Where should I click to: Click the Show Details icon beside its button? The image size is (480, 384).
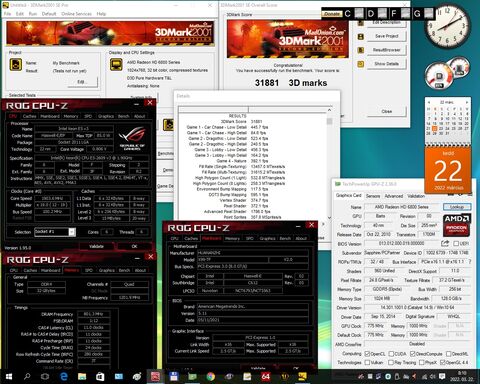(x=361, y=64)
